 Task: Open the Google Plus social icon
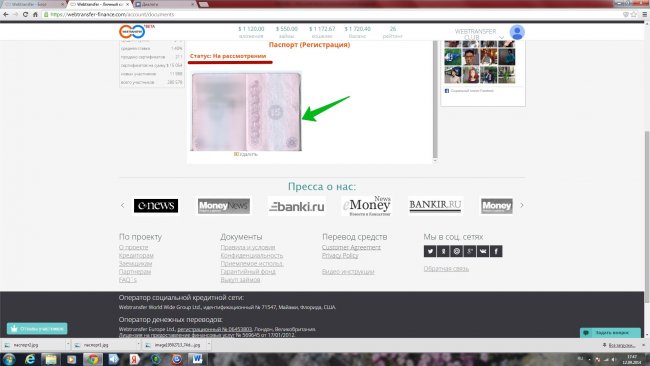click(x=470, y=251)
